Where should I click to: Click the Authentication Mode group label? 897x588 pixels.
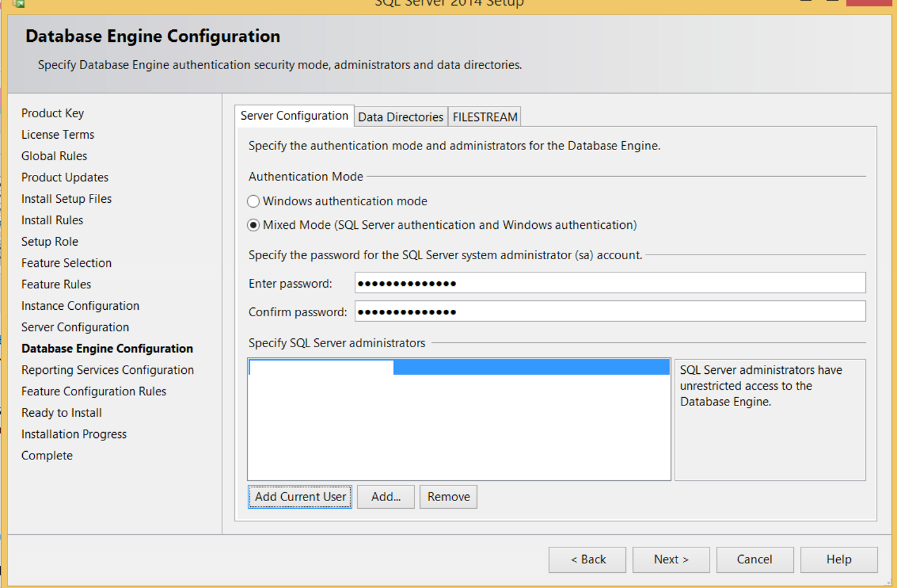[x=306, y=177]
